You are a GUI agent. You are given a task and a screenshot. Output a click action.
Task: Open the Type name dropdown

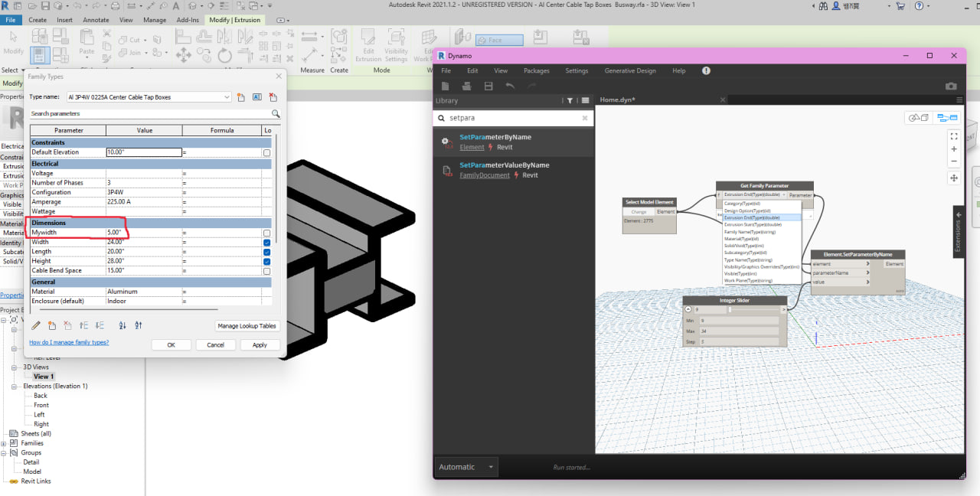point(227,97)
